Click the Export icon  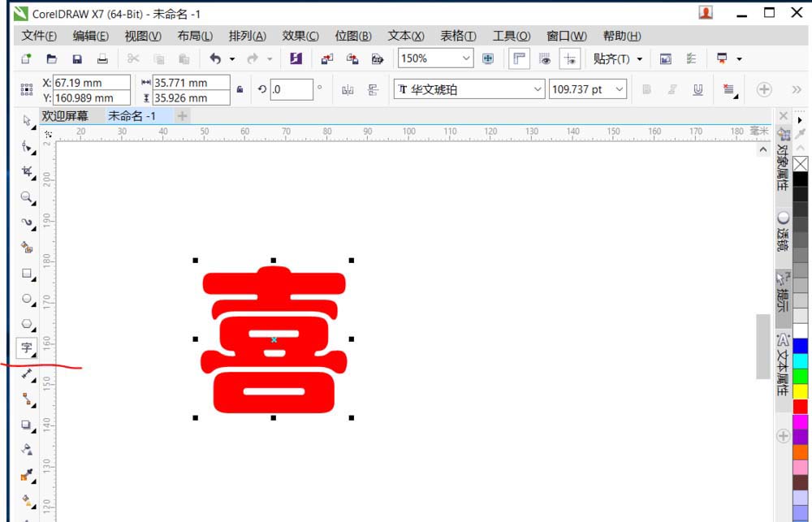coord(352,58)
